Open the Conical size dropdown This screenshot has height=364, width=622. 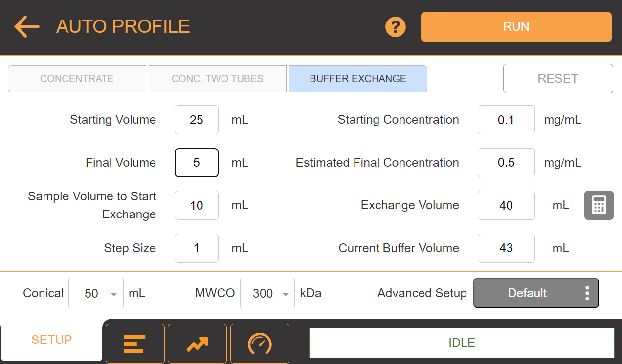[x=96, y=293]
